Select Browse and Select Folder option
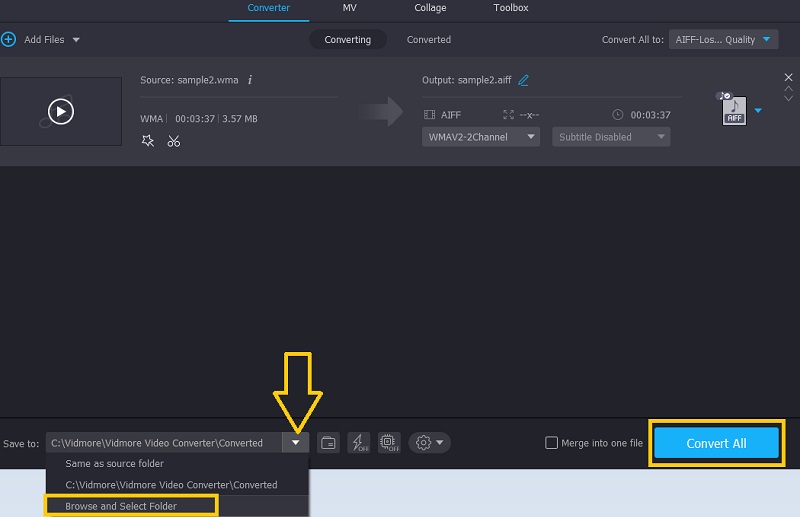This screenshot has width=800, height=517. [x=121, y=506]
